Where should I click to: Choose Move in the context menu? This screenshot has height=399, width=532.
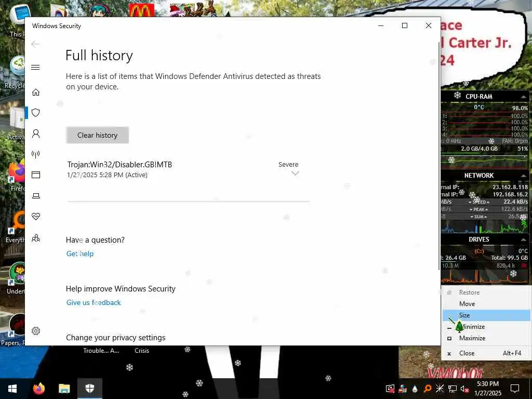pos(486,303)
